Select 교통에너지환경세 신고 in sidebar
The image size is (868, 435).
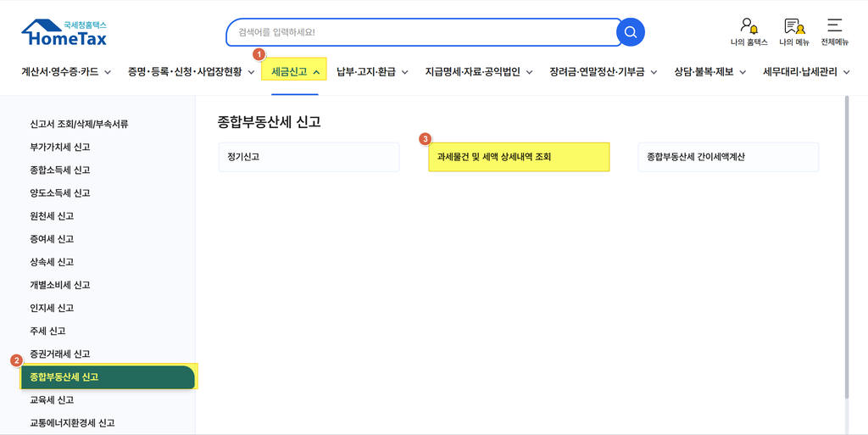click(72, 423)
